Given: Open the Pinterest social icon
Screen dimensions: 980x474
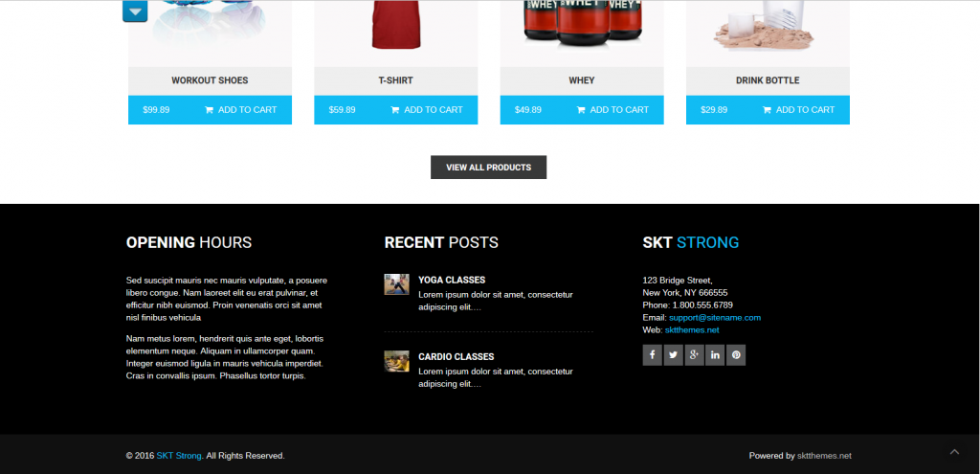Looking at the screenshot, I should tap(736, 355).
